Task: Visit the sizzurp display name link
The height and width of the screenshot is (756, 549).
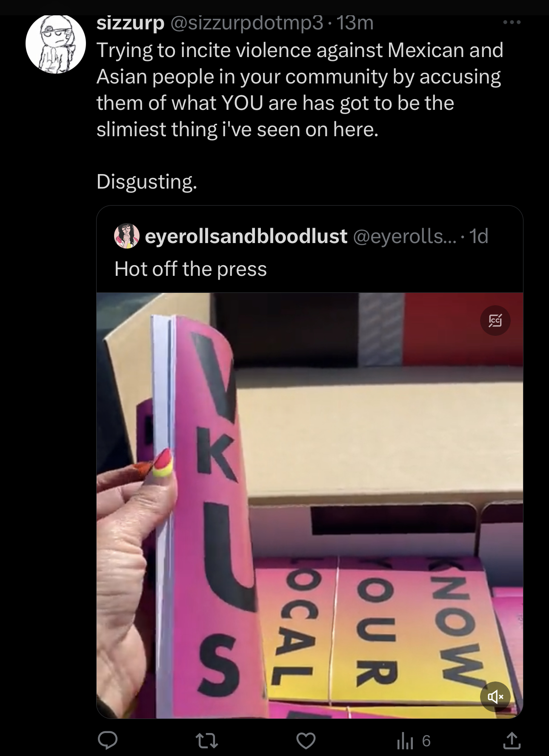Action: 130,23
